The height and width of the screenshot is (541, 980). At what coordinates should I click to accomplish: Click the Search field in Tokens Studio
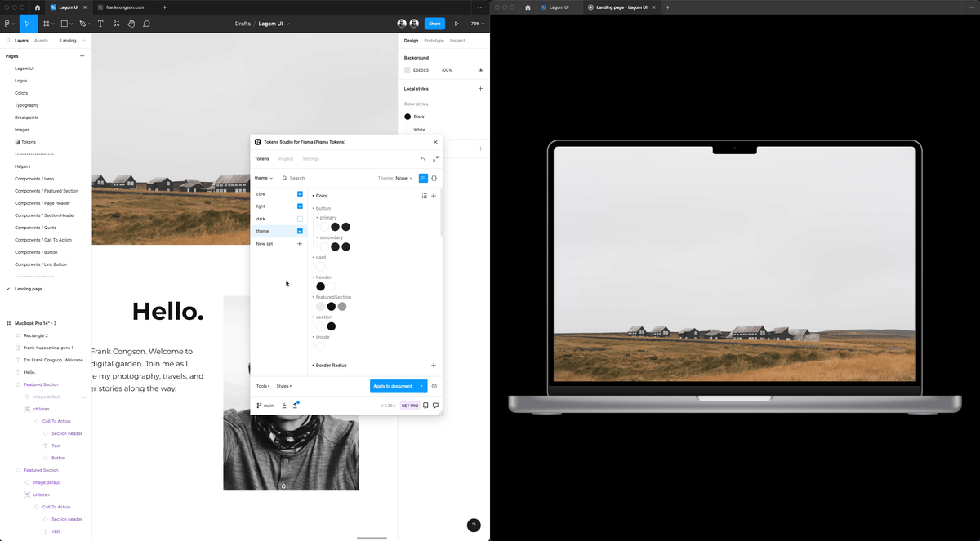pos(327,178)
